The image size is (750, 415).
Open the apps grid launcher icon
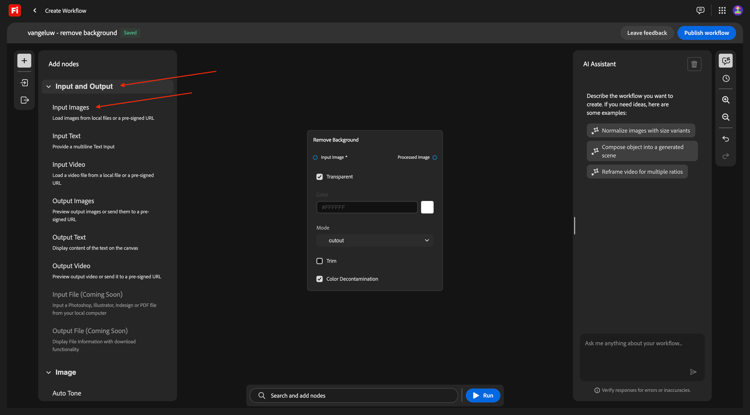coord(722,11)
